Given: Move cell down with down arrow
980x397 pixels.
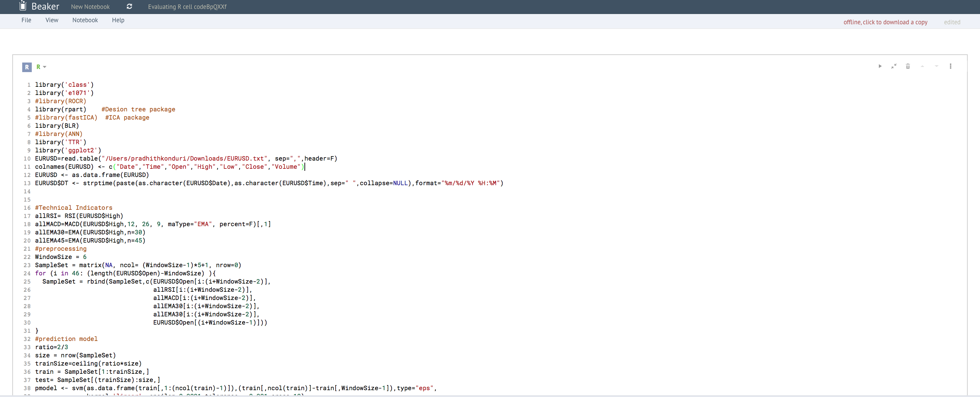Looking at the screenshot, I should click(936, 66).
